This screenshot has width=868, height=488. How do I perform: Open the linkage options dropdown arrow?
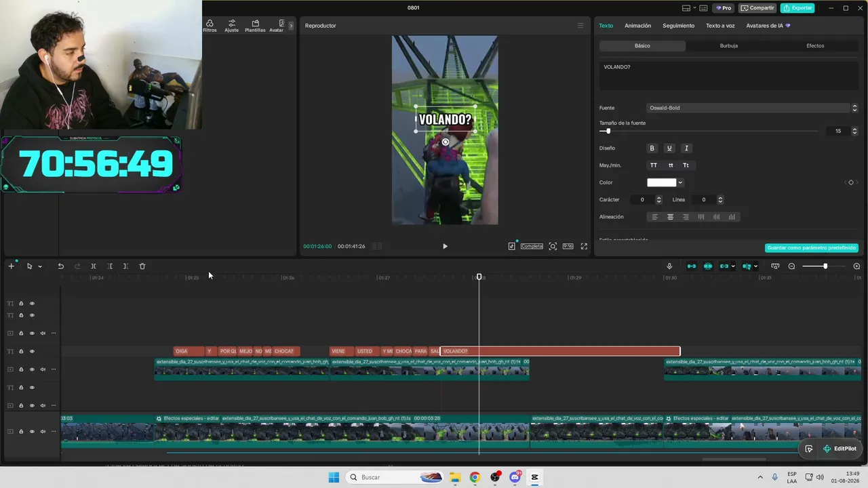point(733,266)
